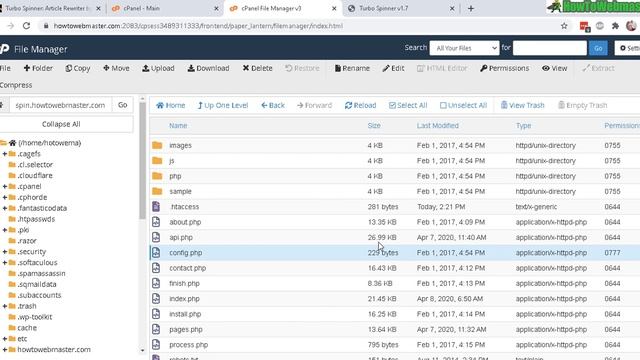640x360 pixels.
Task: Go to Home directory link
Action: click(171, 105)
